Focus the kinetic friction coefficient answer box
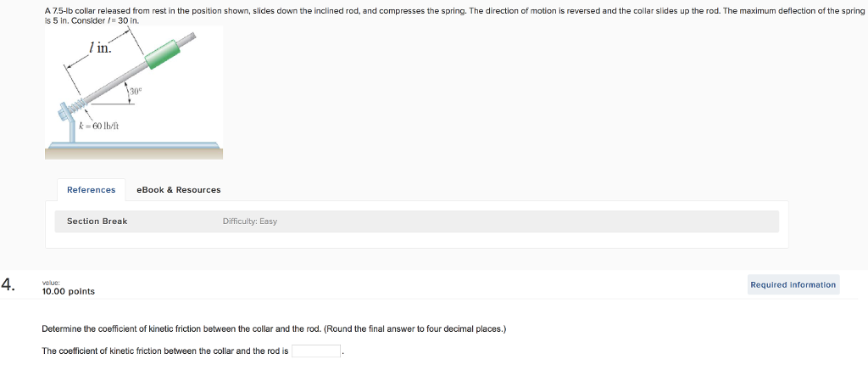 316,351
